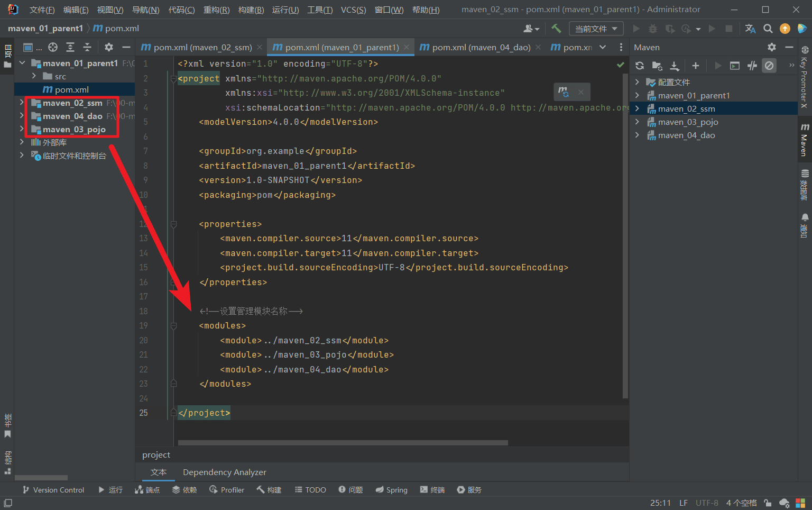The height and width of the screenshot is (510, 812).
Task: Click the translate icon in the toolbar
Action: coord(750,29)
